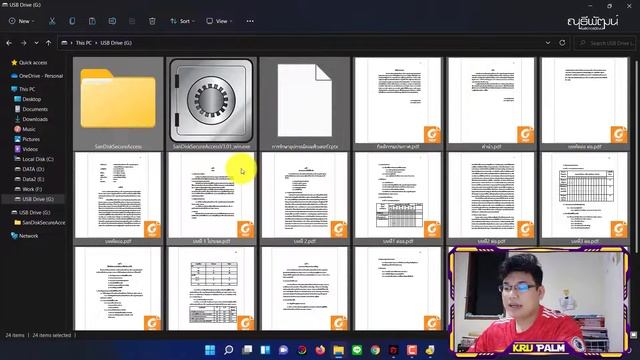Select This PC in the navigation pane
This screenshot has height=360, width=640.
coord(23,89)
